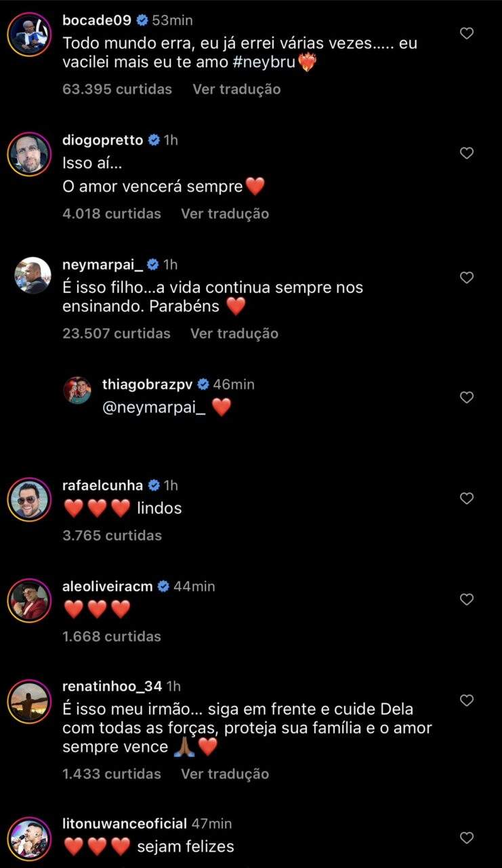Like the comment by bocade09

467,33
